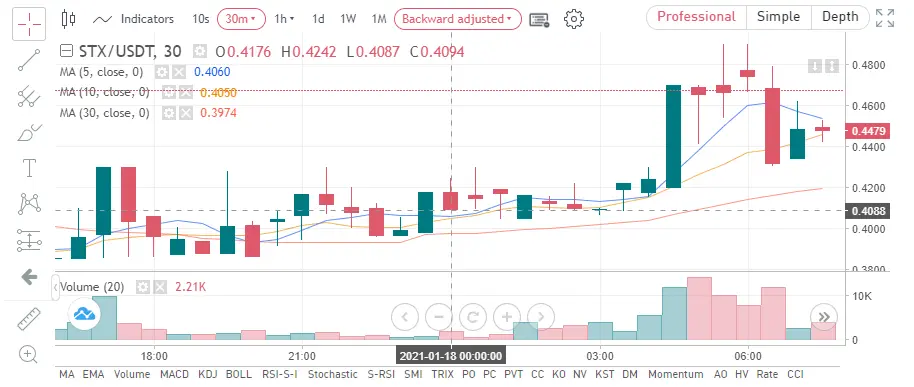Add the Momentum indicator shortcut
Image resolution: width=914 pixels, height=387 pixels.
click(676, 374)
